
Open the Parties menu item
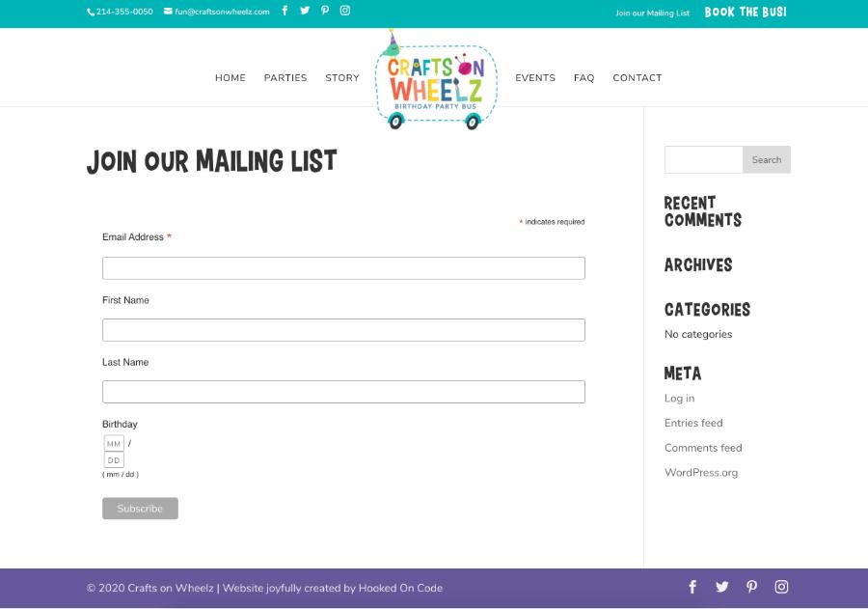285,78
